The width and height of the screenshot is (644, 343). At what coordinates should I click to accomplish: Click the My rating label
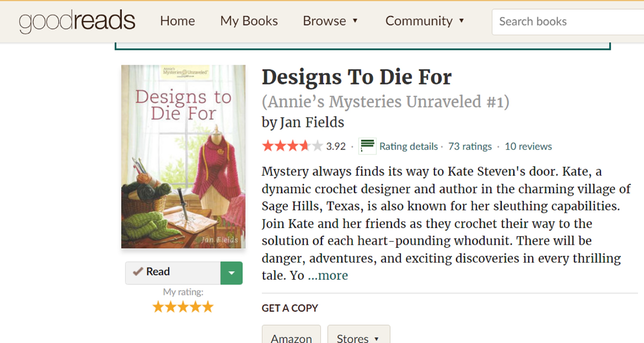pyautogui.click(x=183, y=292)
